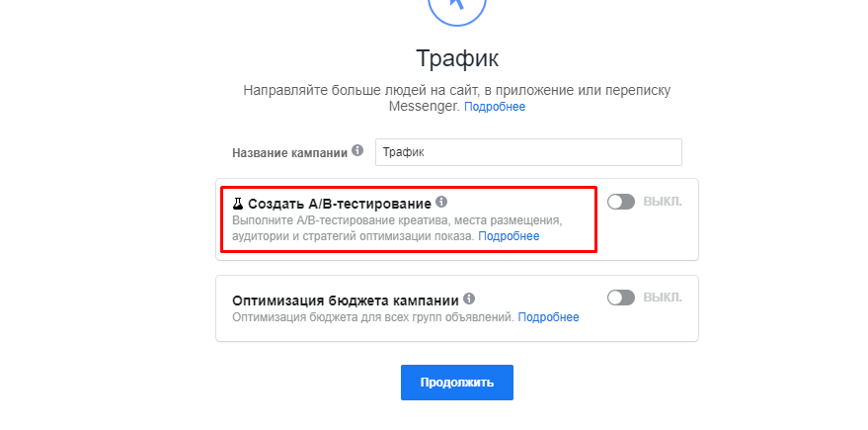The width and height of the screenshot is (868, 430).
Task: Focus the campaign name field containing Трафик
Action: (x=528, y=152)
